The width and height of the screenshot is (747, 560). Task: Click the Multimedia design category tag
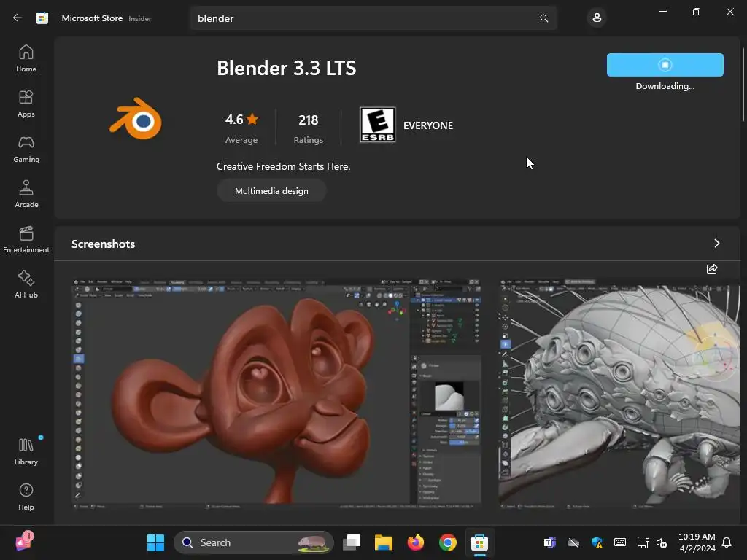271,190
